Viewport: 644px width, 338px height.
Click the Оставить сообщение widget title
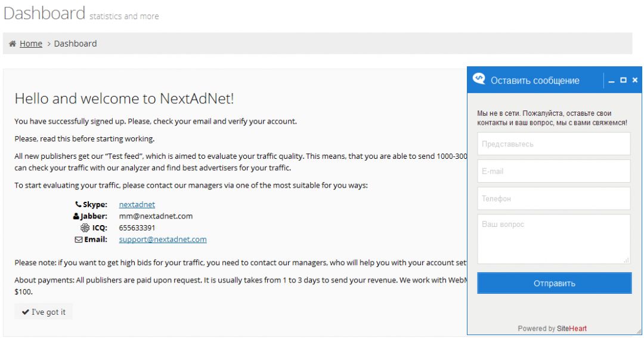(535, 81)
